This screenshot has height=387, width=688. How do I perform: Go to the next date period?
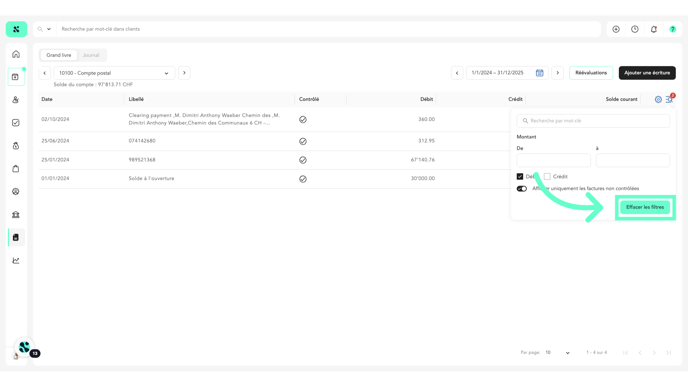558,73
